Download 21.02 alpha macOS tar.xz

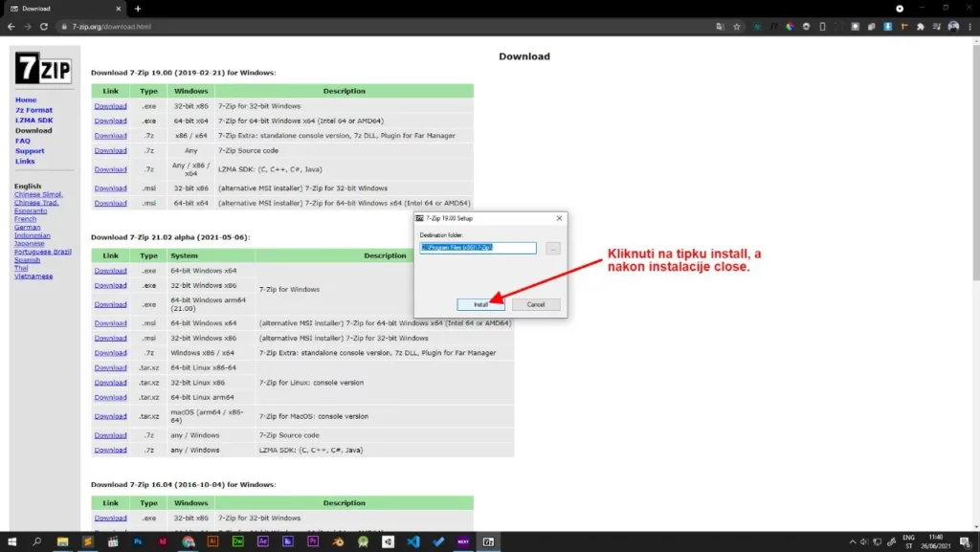[110, 416]
